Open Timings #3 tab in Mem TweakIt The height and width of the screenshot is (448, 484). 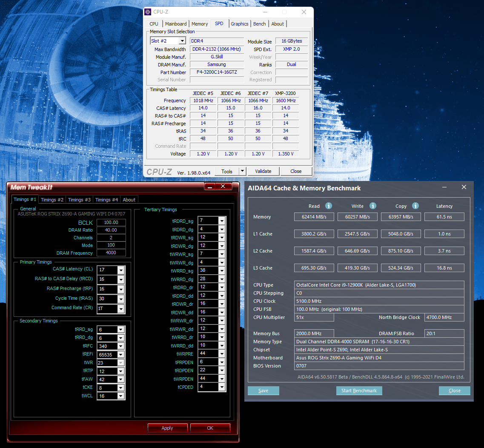click(x=79, y=200)
